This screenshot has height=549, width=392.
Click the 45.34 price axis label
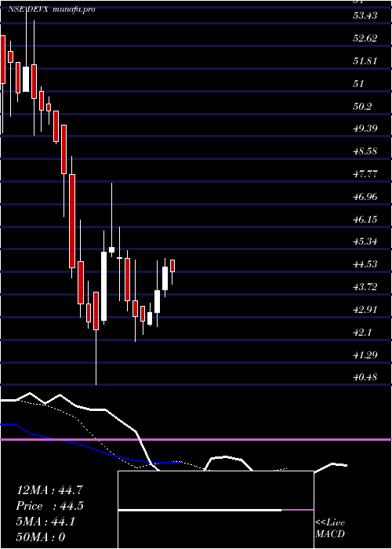(365, 242)
